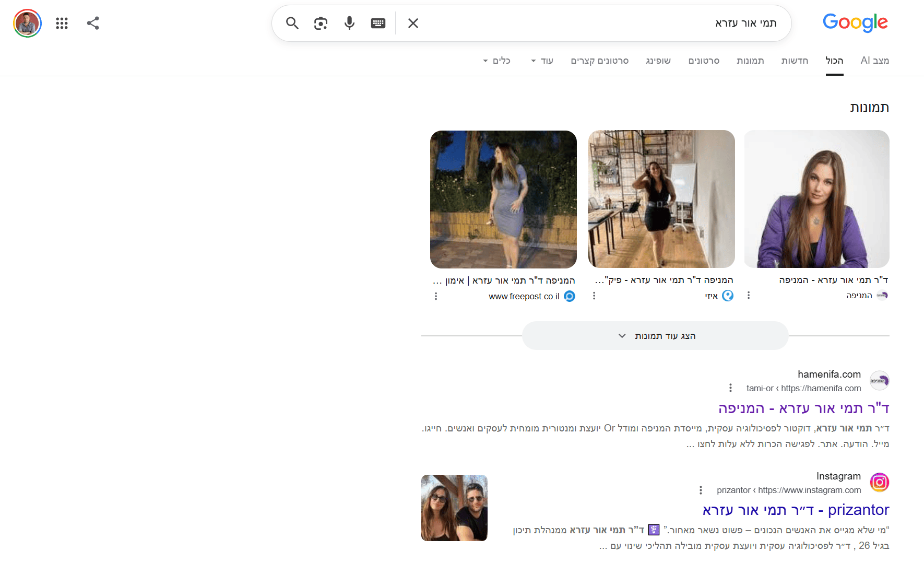Click the איזי source label

(x=712, y=296)
